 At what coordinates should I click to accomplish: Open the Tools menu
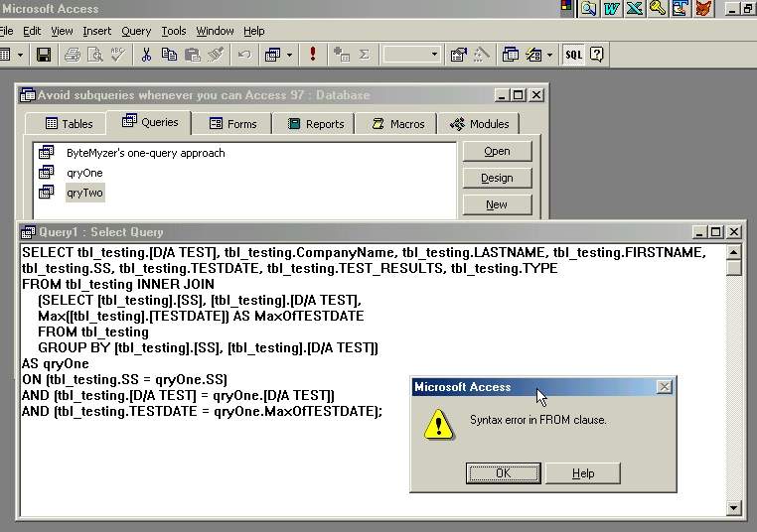click(173, 32)
